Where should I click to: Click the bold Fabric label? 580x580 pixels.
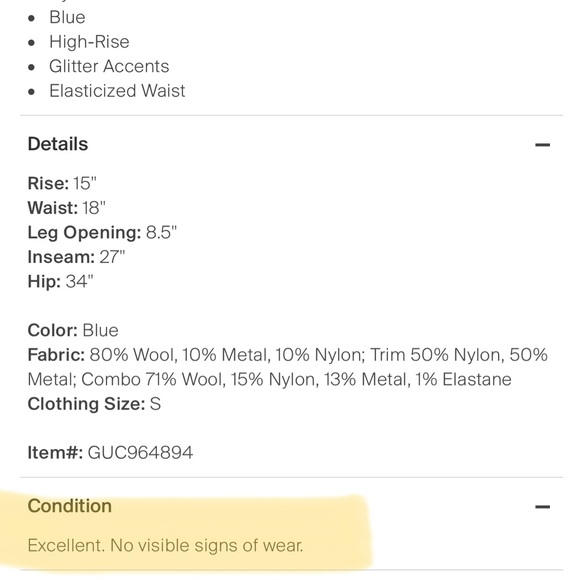57,355
